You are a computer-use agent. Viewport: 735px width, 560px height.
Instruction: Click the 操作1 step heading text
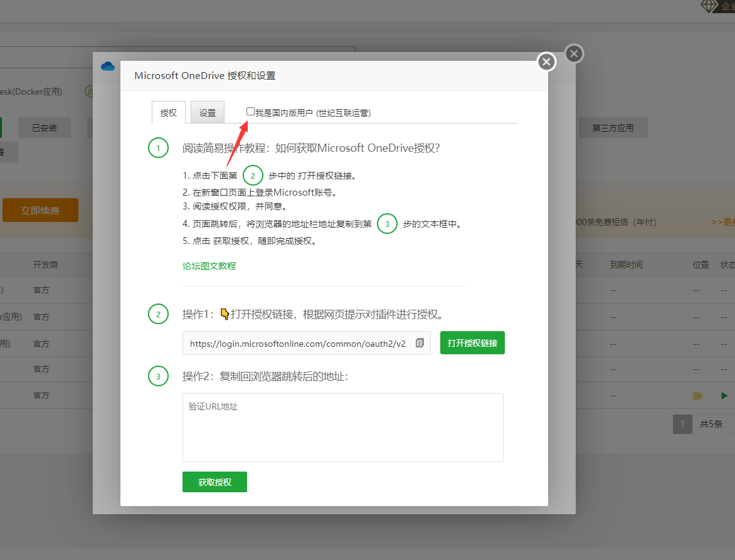coord(313,314)
